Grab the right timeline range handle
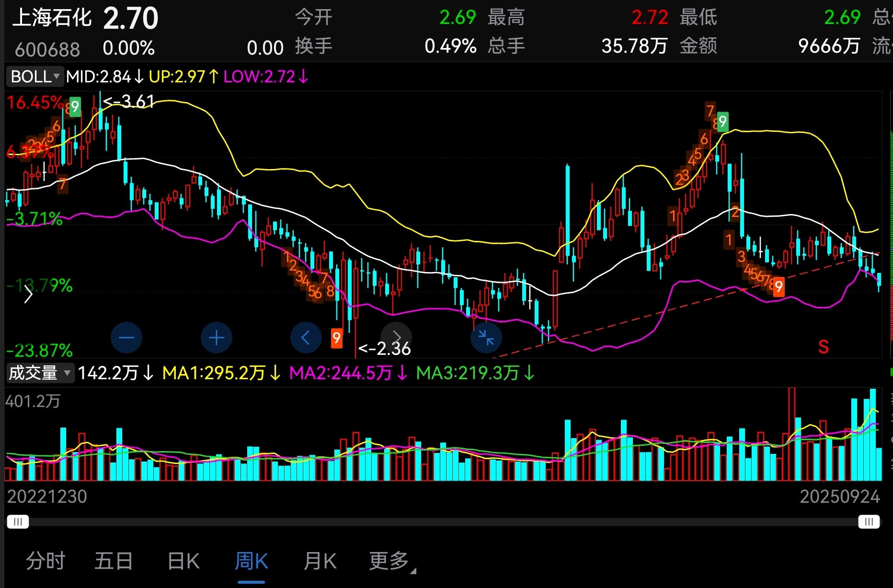 point(869,521)
